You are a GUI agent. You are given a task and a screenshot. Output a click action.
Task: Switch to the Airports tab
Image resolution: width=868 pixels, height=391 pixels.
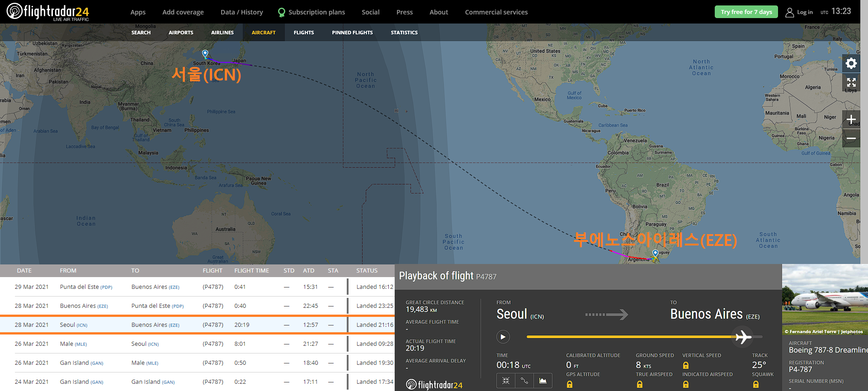coord(181,33)
